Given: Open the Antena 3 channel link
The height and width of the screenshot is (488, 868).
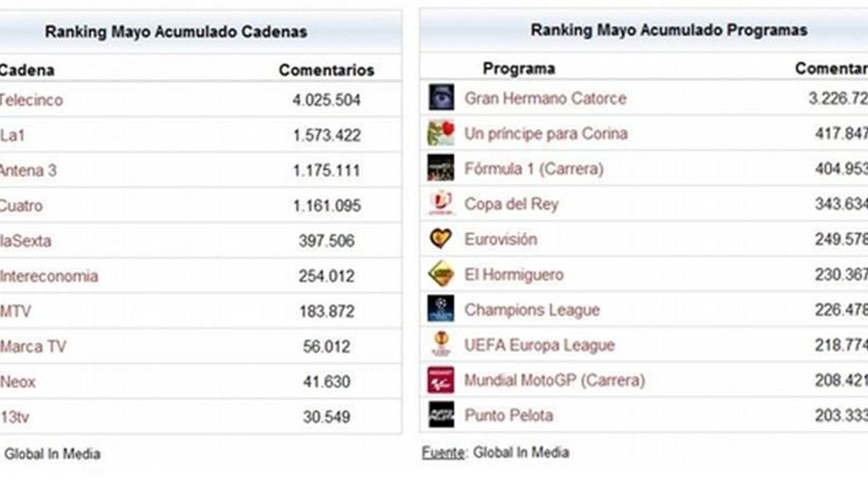Looking at the screenshot, I should (x=28, y=170).
